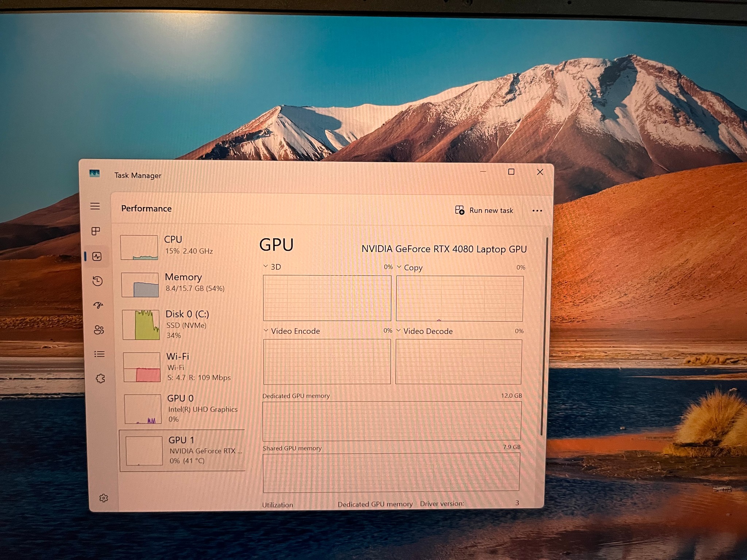Open the hamburger navigation menu
The image size is (747, 560).
tap(95, 206)
